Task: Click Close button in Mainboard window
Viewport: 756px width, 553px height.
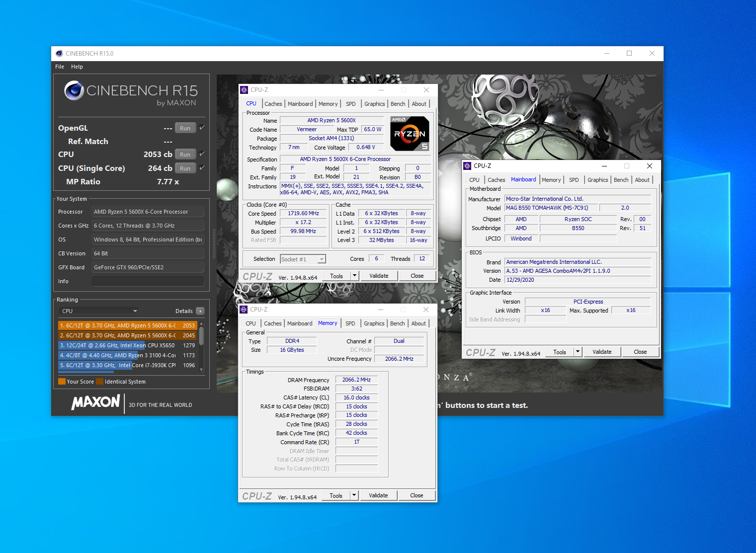Action: [x=640, y=352]
